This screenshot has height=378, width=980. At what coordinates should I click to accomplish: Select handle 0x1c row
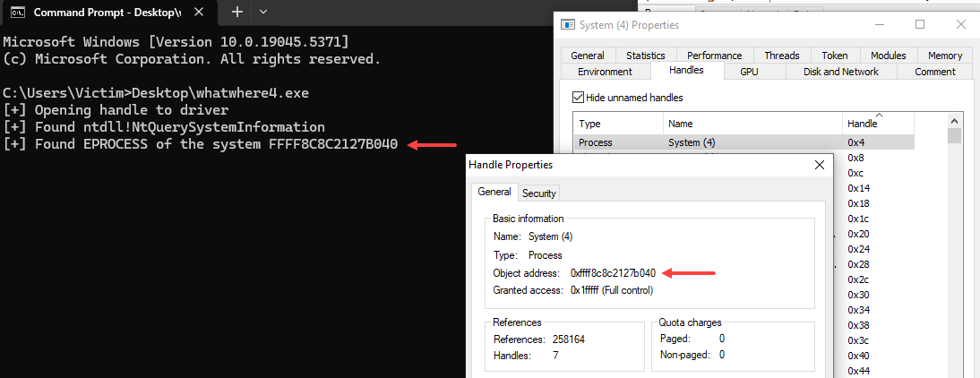coord(857,219)
